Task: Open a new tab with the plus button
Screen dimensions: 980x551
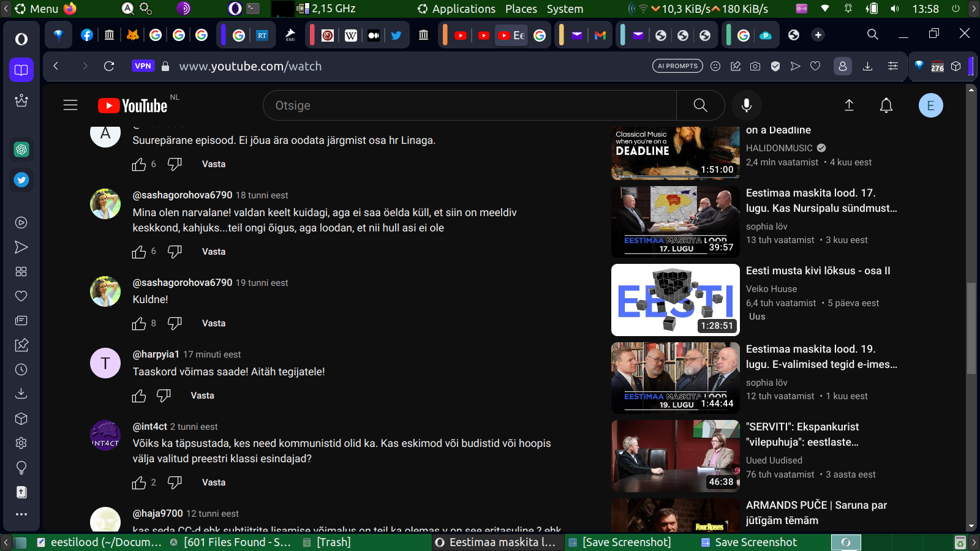Action: [818, 35]
